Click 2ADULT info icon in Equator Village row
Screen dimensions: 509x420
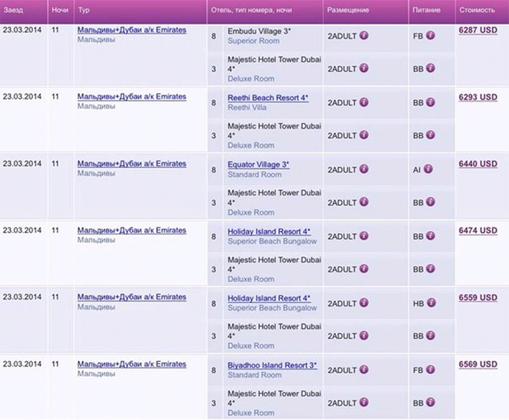[364, 169]
